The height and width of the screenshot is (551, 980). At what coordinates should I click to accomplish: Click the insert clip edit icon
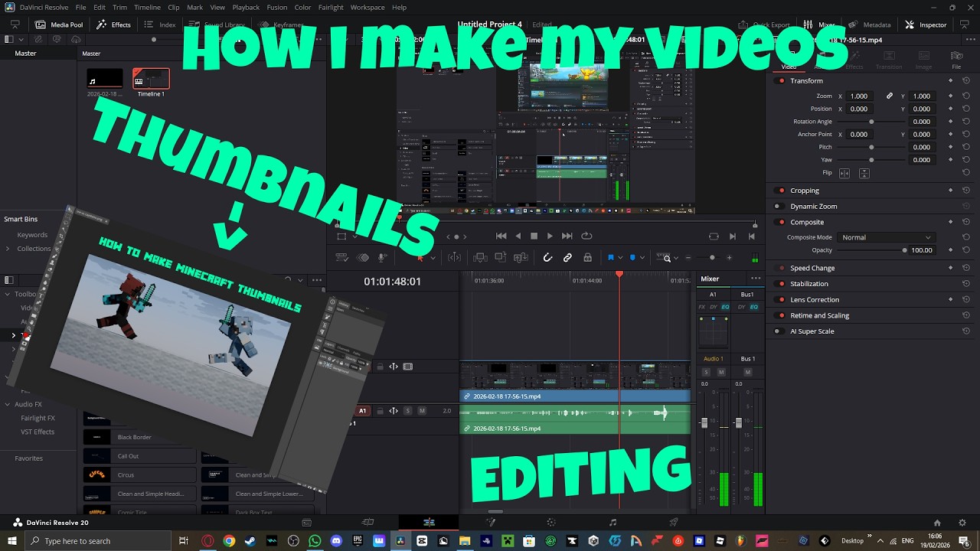[x=480, y=258]
